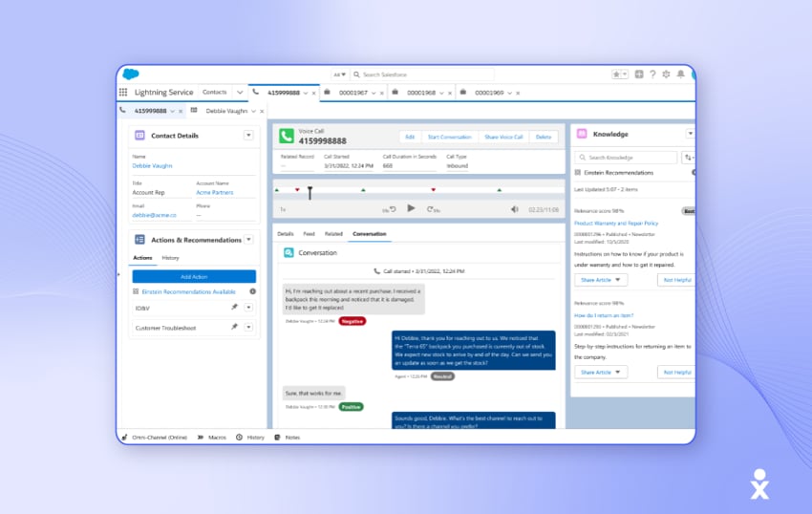812x514 pixels.
Task: Open the History utility in the bottom bar
Action: pos(250,438)
